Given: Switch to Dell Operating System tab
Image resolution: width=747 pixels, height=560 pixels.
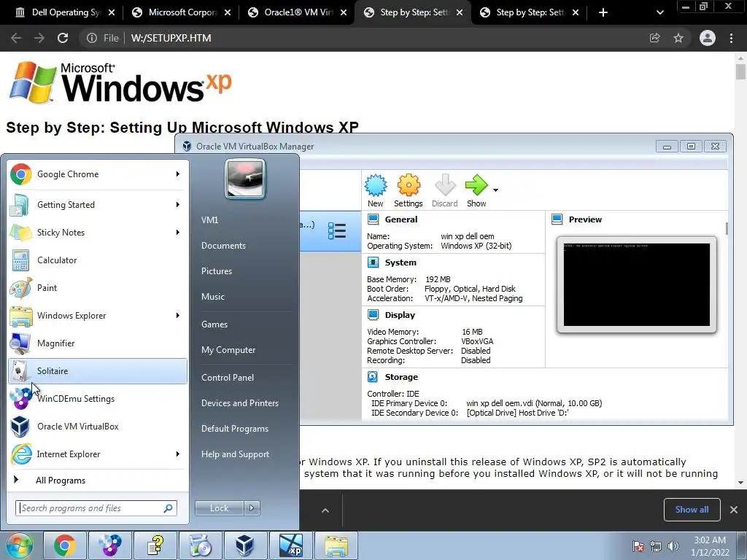Looking at the screenshot, I should [x=64, y=12].
